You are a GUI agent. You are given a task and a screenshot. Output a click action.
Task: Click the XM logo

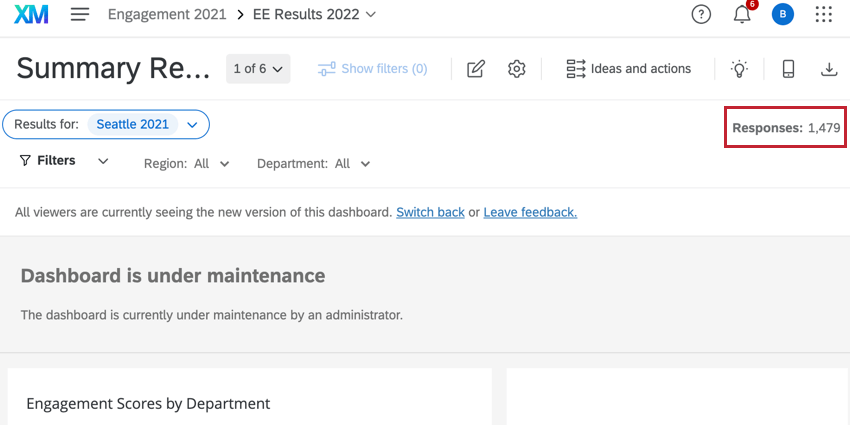point(31,15)
